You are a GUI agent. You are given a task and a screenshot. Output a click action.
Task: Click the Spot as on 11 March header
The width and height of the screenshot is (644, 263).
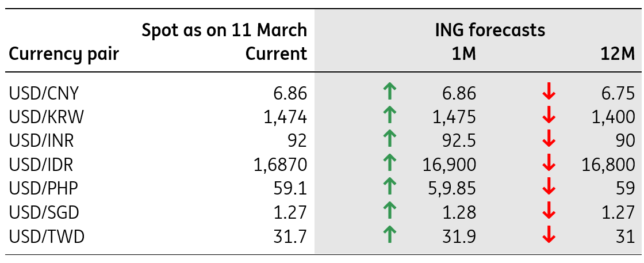point(224,31)
